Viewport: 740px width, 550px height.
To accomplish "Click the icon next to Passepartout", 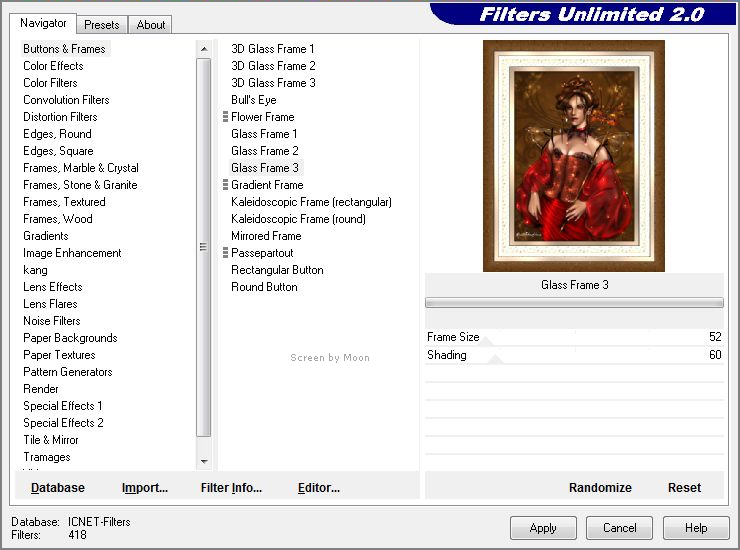I will [x=225, y=253].
